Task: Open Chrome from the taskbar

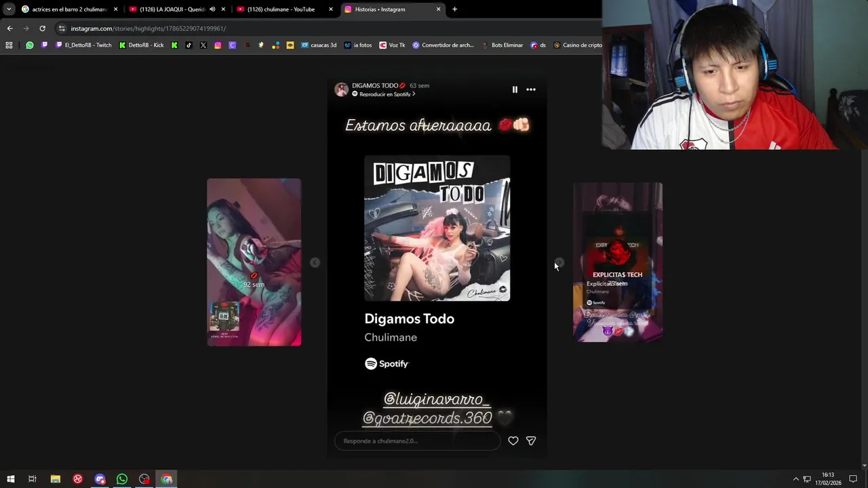Action: tap(167, 479)
